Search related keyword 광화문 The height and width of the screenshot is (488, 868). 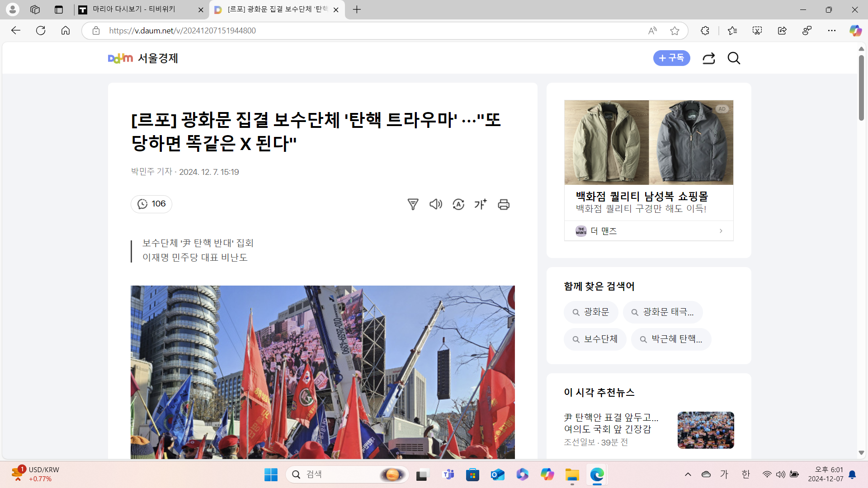(x=591, y=312)
